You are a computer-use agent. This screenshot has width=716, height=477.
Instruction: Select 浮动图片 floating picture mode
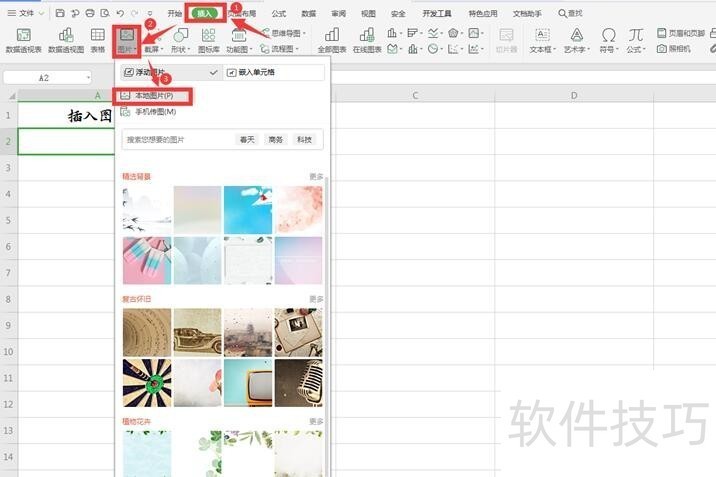pyautogui.click(x=172, y=72)
